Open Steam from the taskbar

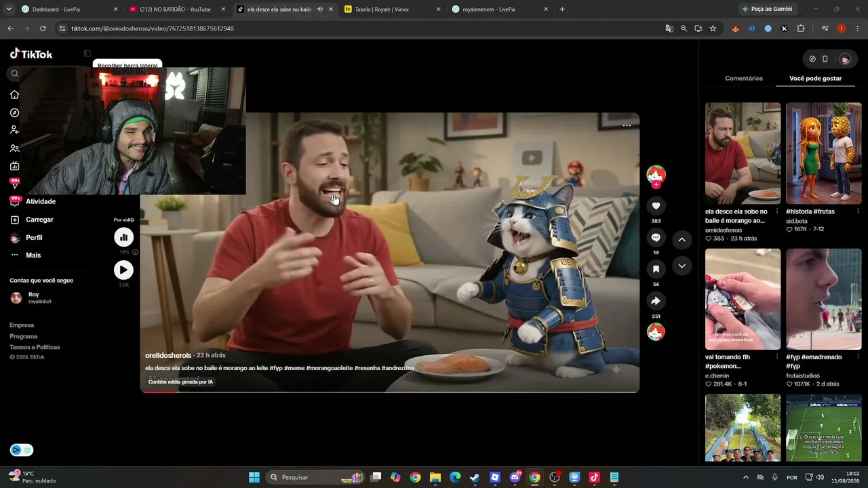coord(475,477)
